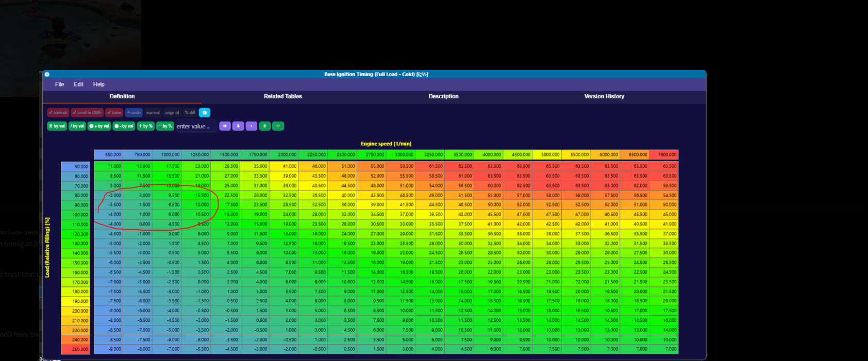Click the purple small play-triangle button
Screen dimensions: 868x361
pyautogui.click(x=252, y=126)
